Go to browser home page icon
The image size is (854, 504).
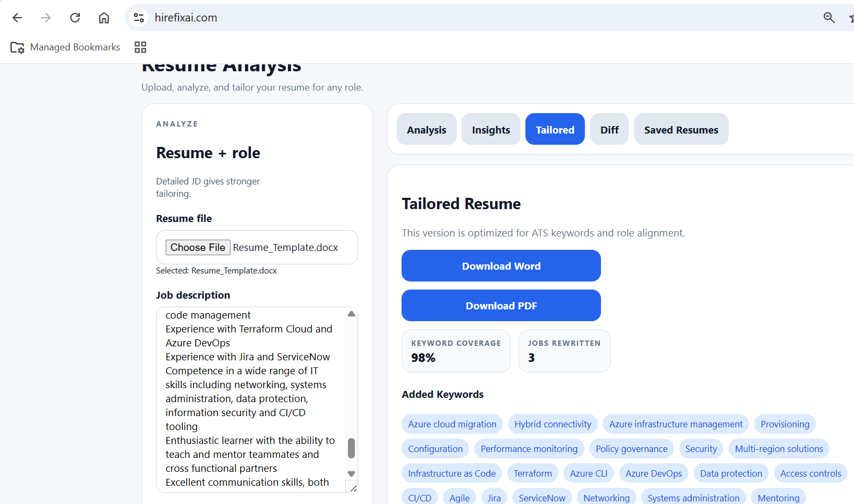click(104, 18)
